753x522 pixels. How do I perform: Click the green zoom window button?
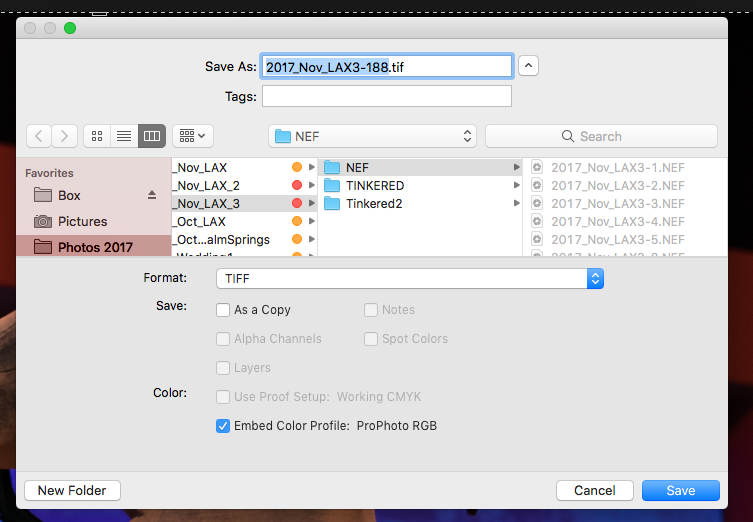(x=70, y=28)
